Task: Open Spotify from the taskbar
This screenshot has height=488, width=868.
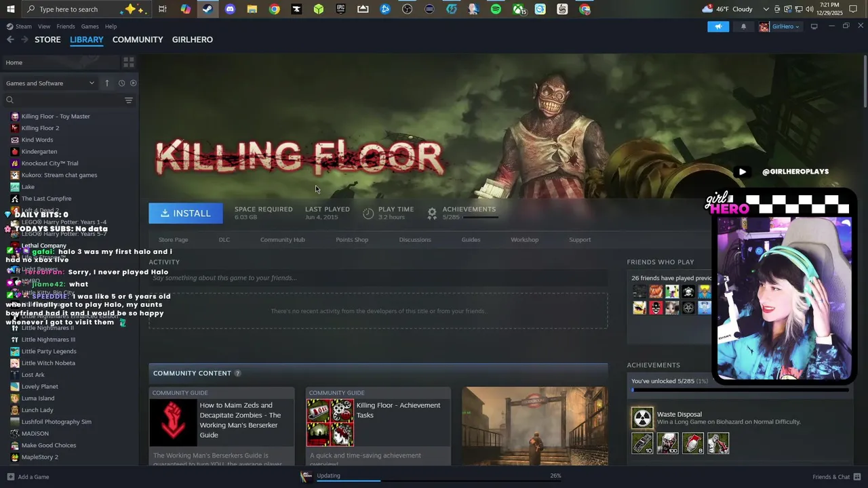Action: pyautogui.click(x=496, y=9)
